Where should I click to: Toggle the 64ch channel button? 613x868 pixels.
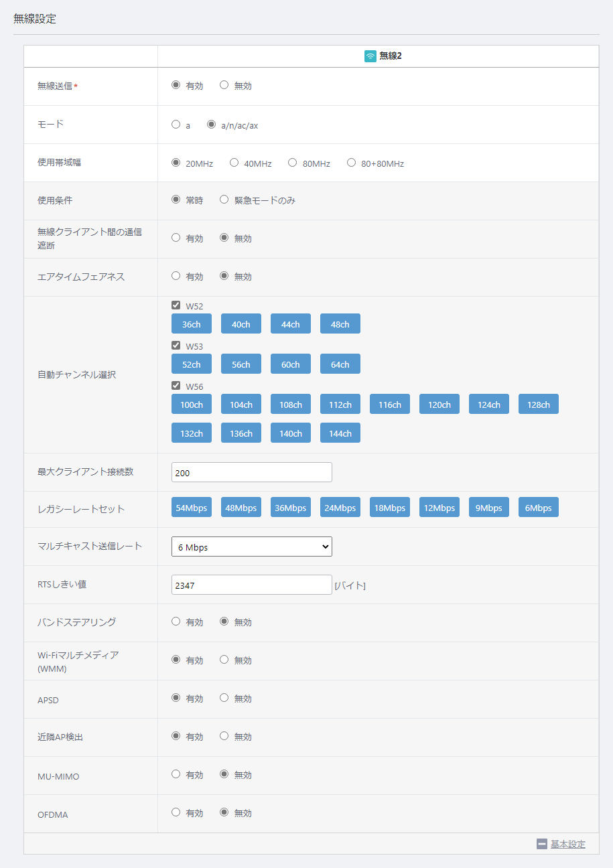click(340, 364)
